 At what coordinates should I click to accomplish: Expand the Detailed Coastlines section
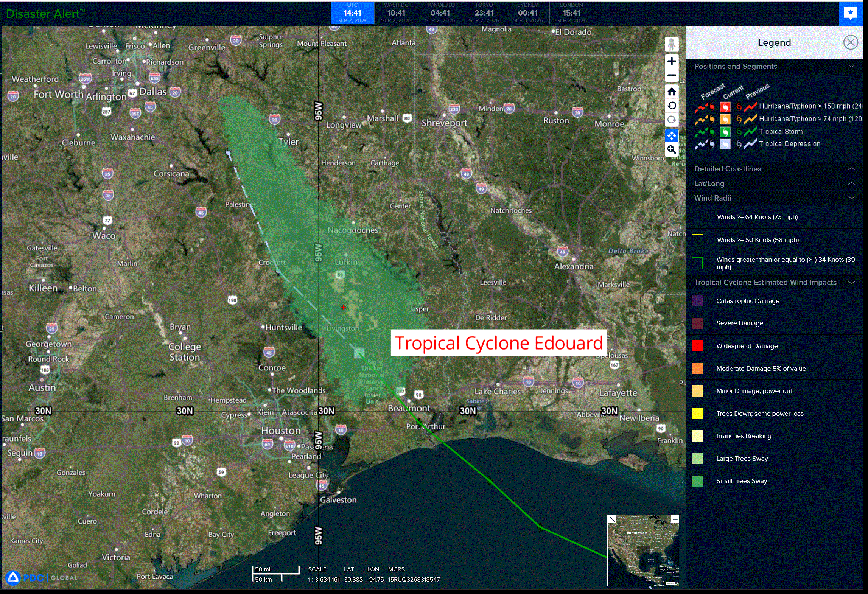774,169
